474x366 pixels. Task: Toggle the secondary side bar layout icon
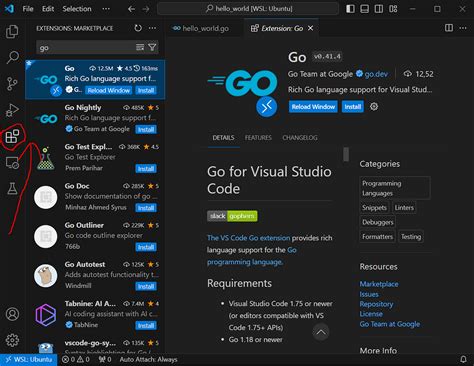click(x=379, y=9)
